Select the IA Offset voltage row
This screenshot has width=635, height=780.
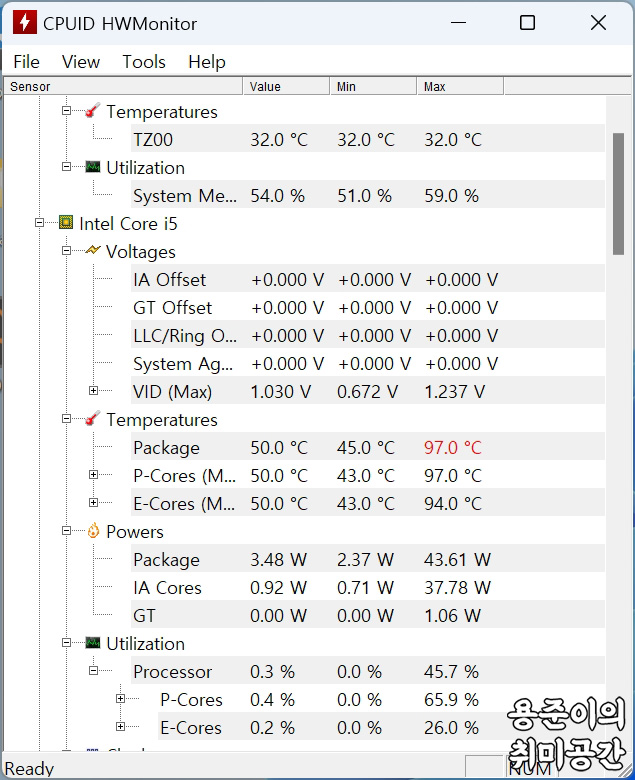click(x=368, y=279)
